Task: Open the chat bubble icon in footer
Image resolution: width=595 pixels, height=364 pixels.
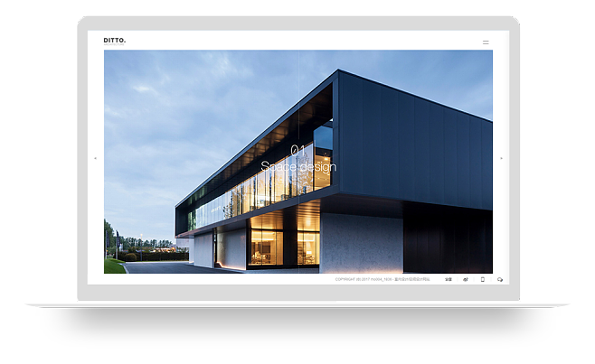Action: click(x=500, y=280)
